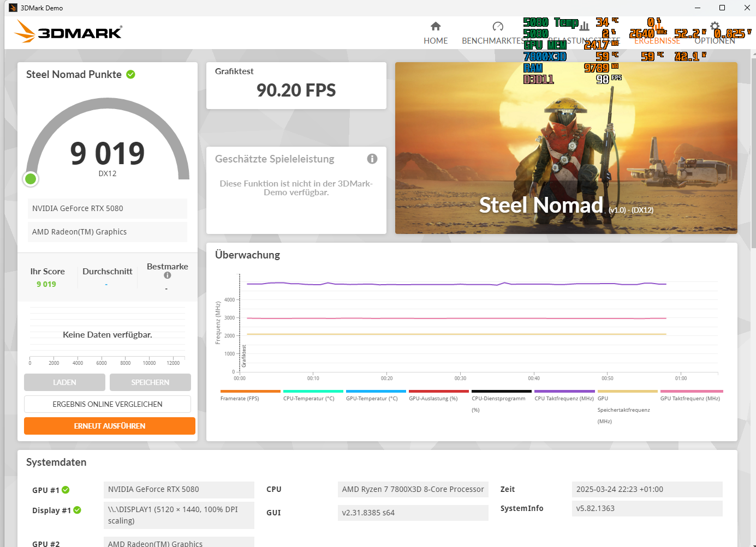This screenshot has width=756, height=547.
Task: Click the 90.20 FPS Grafiktest value
Action: 296,90
